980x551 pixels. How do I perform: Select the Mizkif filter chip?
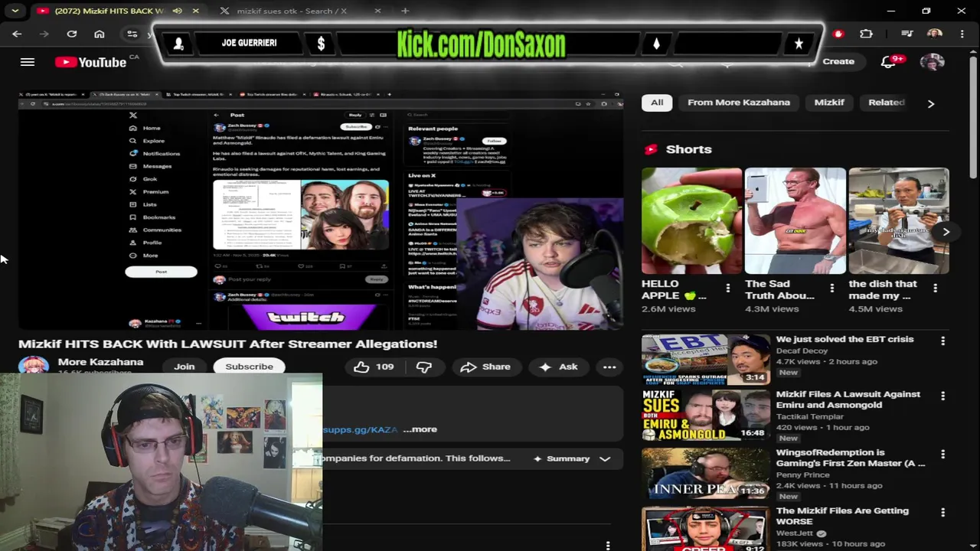(x=829, y=103)
